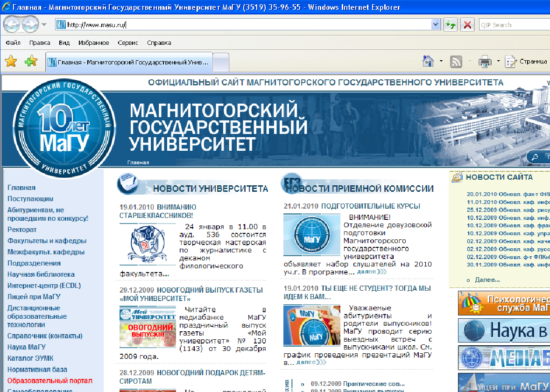The height and width of the screenshot is (392, 550).
Task: Open Абитуриентам, не прошедшим по конкурсу link
Action: pyautogui.click(x=48, y=214)
